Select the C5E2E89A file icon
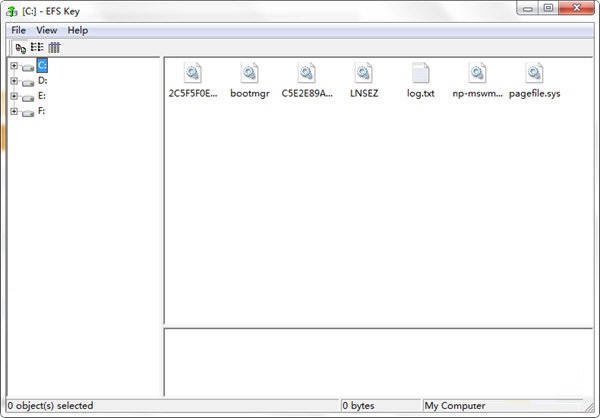This screenshot has height=418, width=600. pos(307,73)
